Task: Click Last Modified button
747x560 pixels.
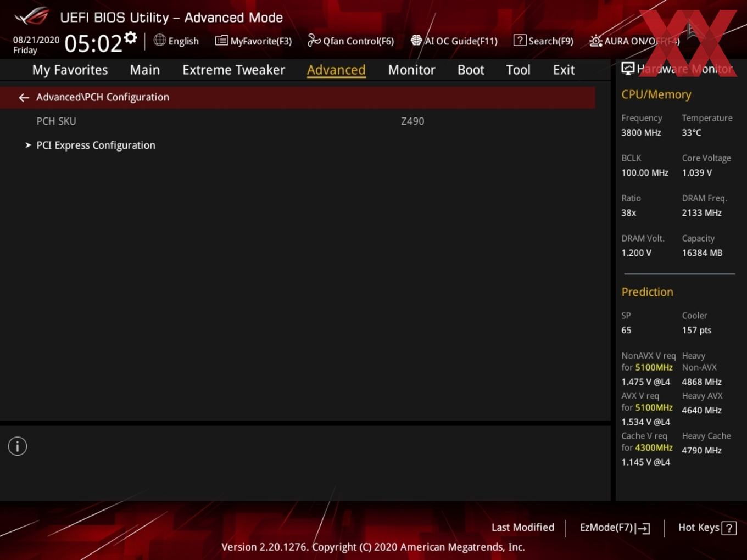Action: pyautogui.click(x=523, y=527)
